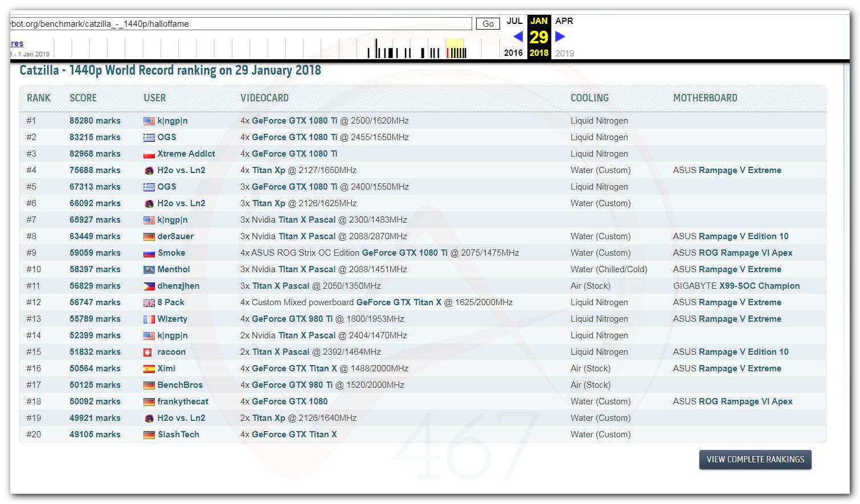Click the COOLING column header
This screenshot has height=504, width=860.
pos(589,98)
